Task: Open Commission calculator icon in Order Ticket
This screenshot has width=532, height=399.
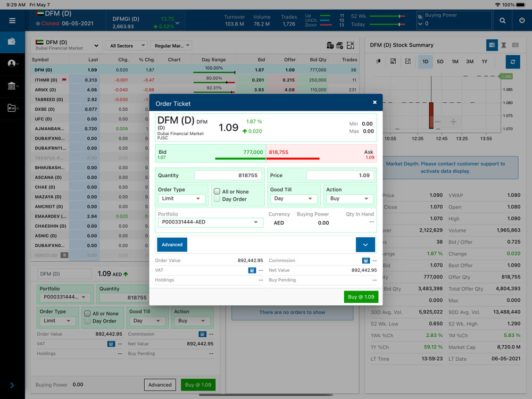Action: pyautogui.click(x=366, y=261)
